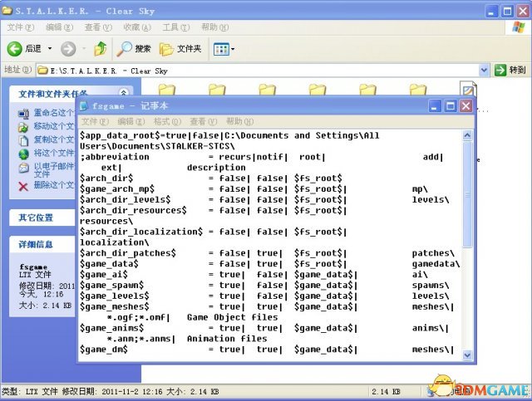Viewport: 532px width, 401px height.
Task: Close the fsgame Notepad window
Action: [x=466, y=106]
